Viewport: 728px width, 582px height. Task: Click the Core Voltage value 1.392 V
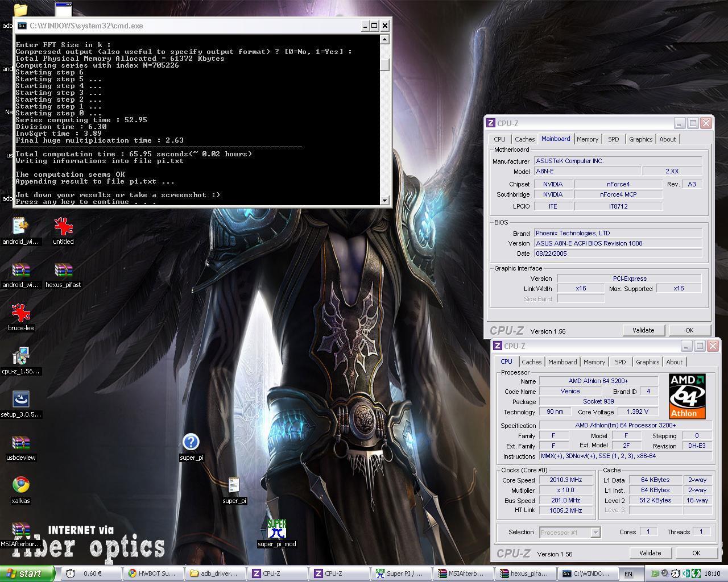637,411
